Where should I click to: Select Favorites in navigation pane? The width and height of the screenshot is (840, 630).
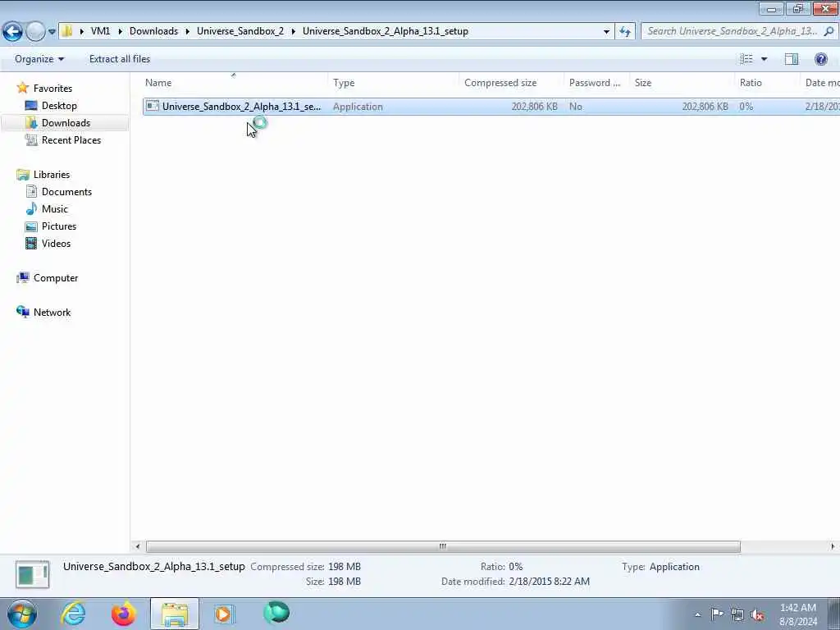[x=52, y=89]
